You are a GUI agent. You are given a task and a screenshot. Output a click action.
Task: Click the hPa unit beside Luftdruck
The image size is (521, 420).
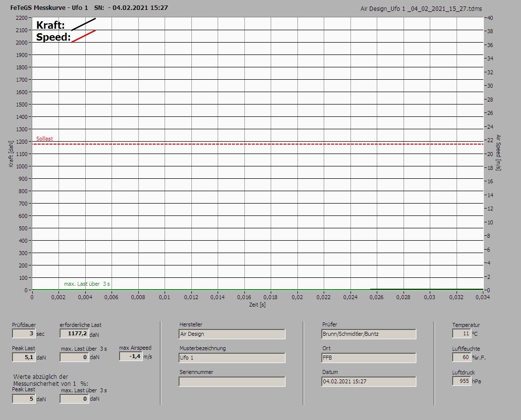click(x=476, y=381)
